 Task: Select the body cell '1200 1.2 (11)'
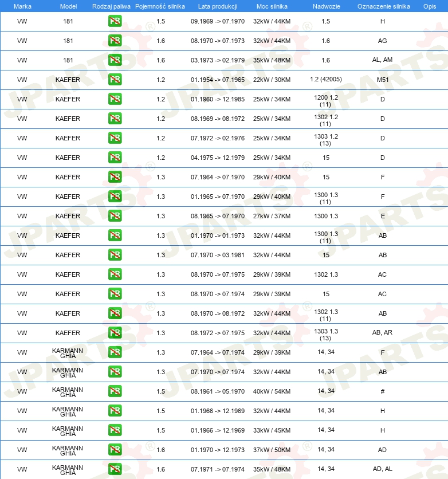click(x=326, y=101)
